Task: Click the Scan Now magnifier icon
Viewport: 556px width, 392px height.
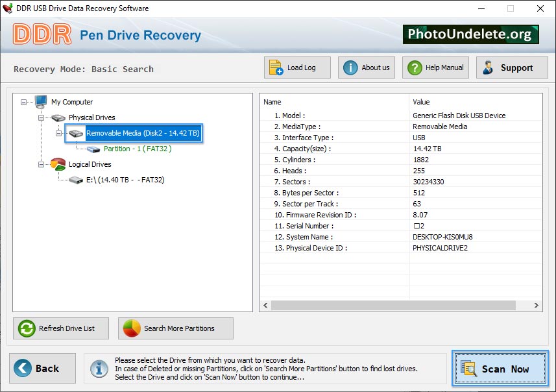Action: pos(469,369)
